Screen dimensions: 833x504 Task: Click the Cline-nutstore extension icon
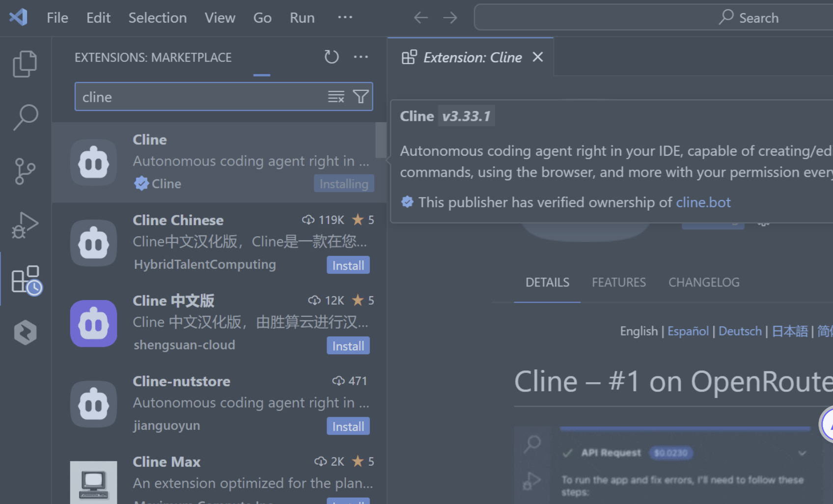[x=93, y=404]
